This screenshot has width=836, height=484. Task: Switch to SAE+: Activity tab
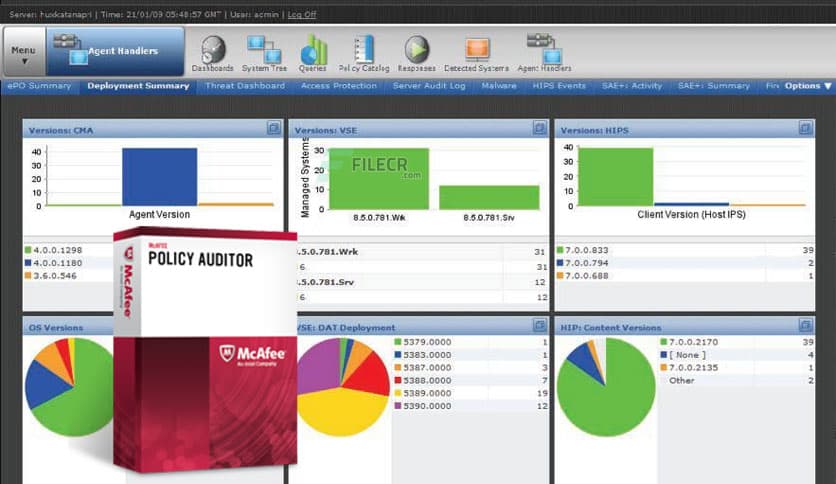tap(632, 86)
